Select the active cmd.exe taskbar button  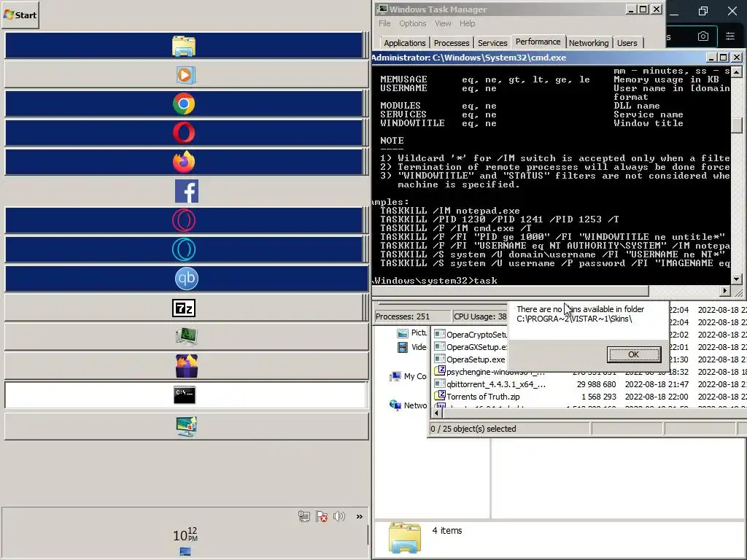click(x=186, y=394)
